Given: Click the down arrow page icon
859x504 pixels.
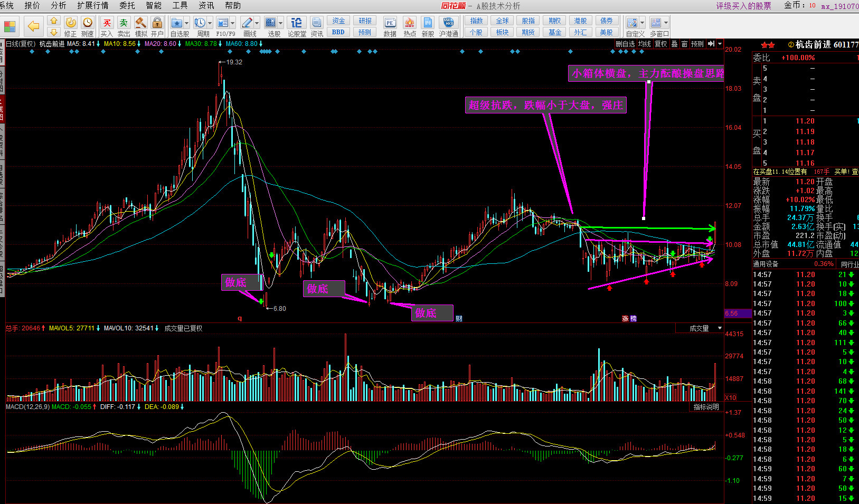Looking at the screenshot, I should 53,32.
